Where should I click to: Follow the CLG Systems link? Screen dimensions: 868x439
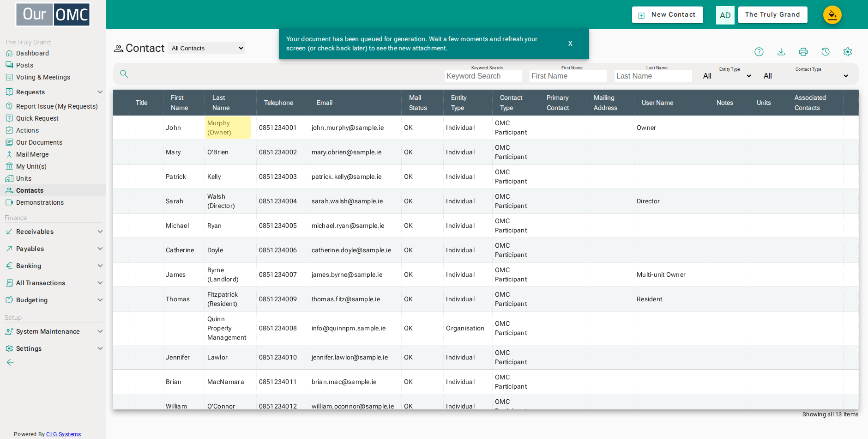coord(64,434)
